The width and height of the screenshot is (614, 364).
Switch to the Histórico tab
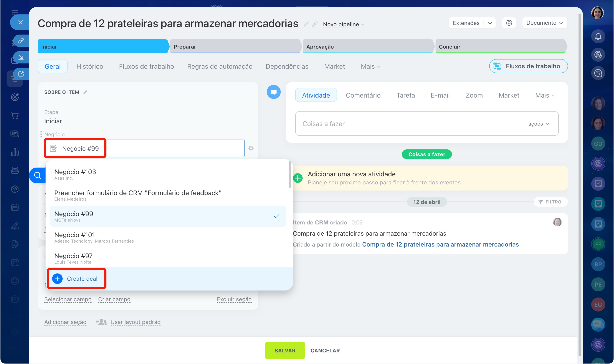pos(90,66)
